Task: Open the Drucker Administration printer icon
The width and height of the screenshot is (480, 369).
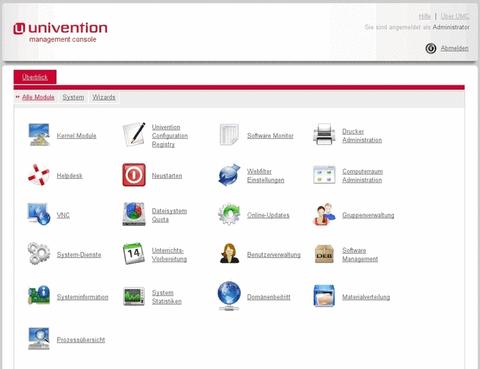Action: point(324,135)
